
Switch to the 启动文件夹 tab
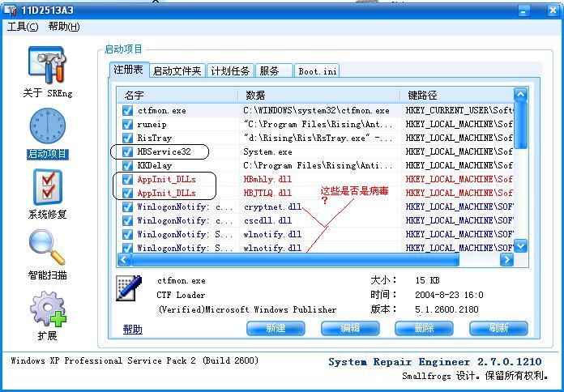(177, 70)
